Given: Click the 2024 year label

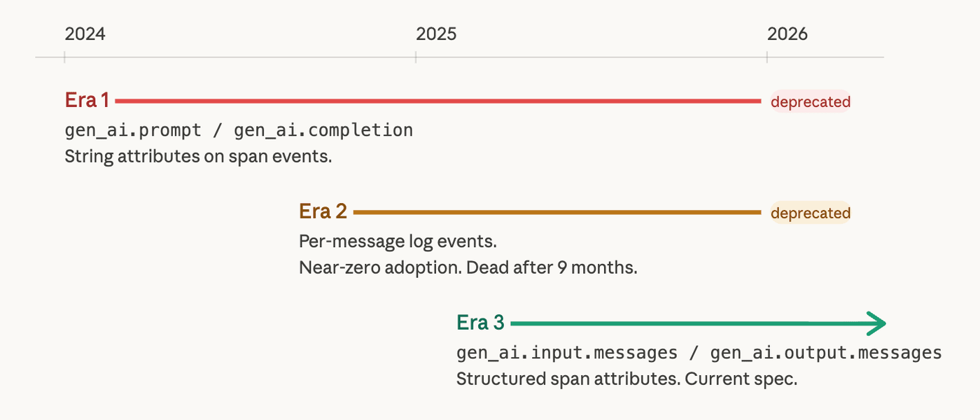Looking at the screenshot, I should pos(85,34).
